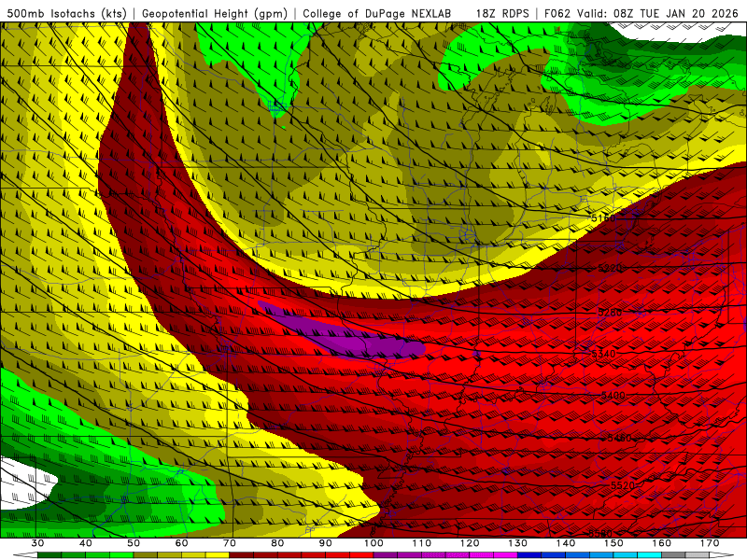Image resolution: width=747 pixels, height=560 pixels.
Task: Click the colorbar value 80
Action: pos(277,543)
